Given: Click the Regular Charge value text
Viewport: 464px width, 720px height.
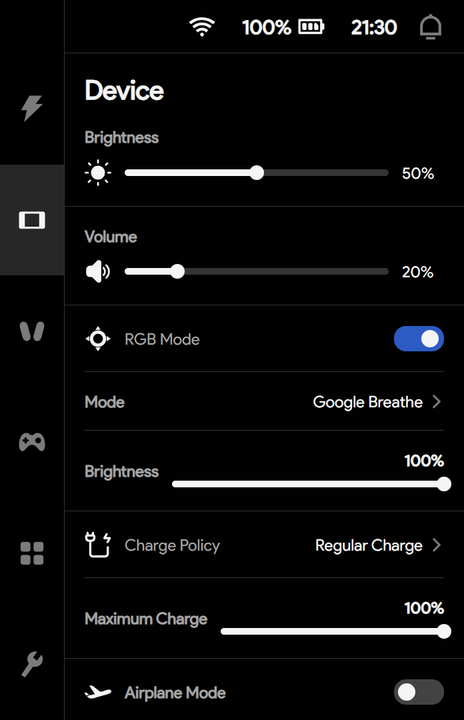Looking at the screenshot, I should click(x=369, y=546).
